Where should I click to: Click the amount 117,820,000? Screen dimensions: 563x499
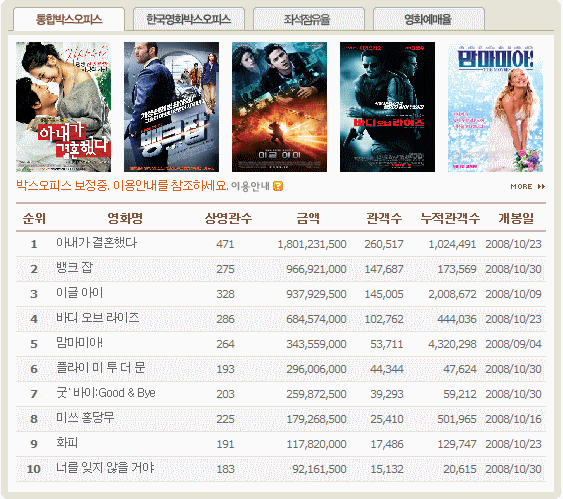pyautogui.click(x=316, y=444)
